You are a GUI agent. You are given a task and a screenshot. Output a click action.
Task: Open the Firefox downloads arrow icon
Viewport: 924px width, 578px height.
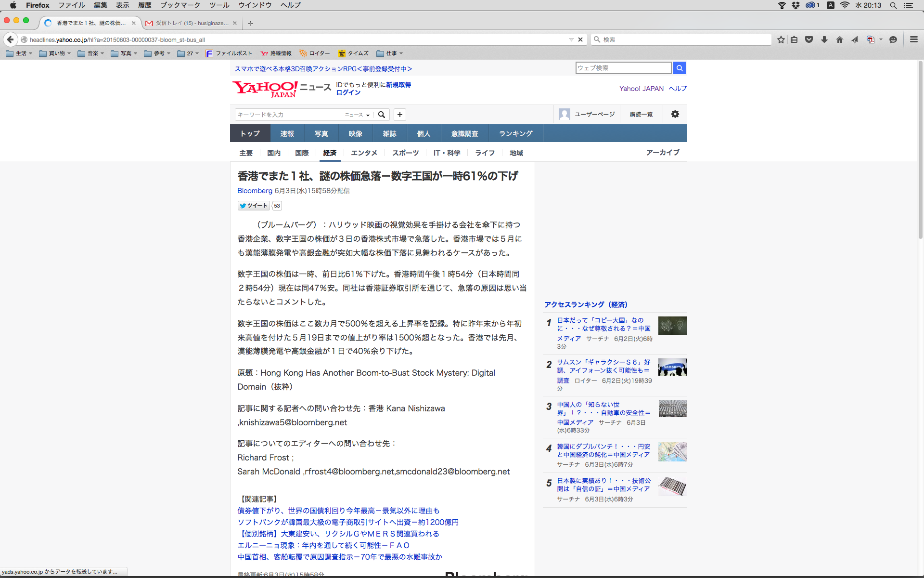click(824, 39)
